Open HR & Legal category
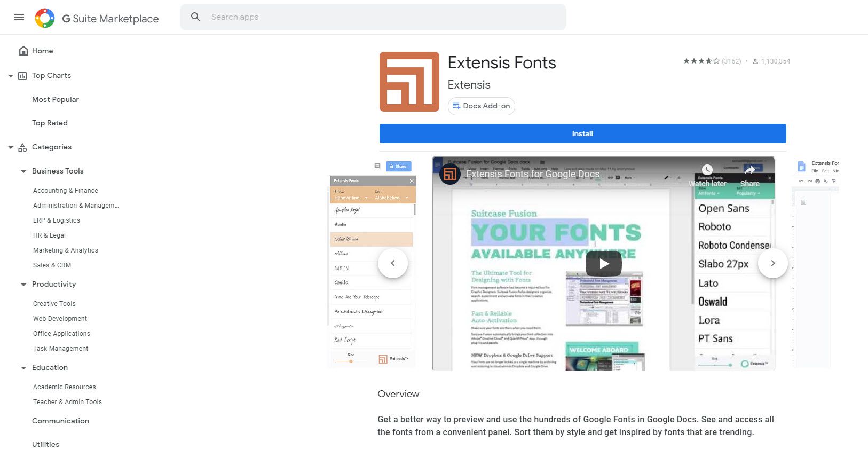The height and width of the screenshot is (449, 868). [49, 235]
